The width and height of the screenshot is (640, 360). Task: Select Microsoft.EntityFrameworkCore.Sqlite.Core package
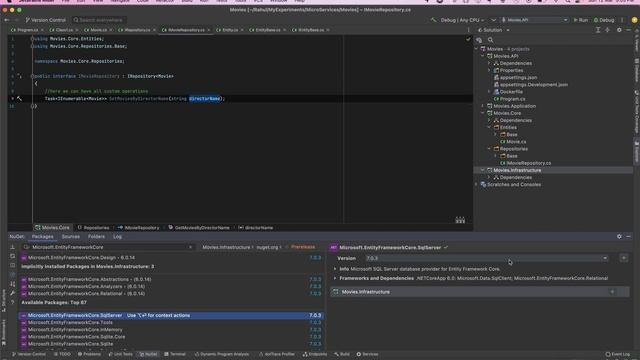tap(171, 337)
